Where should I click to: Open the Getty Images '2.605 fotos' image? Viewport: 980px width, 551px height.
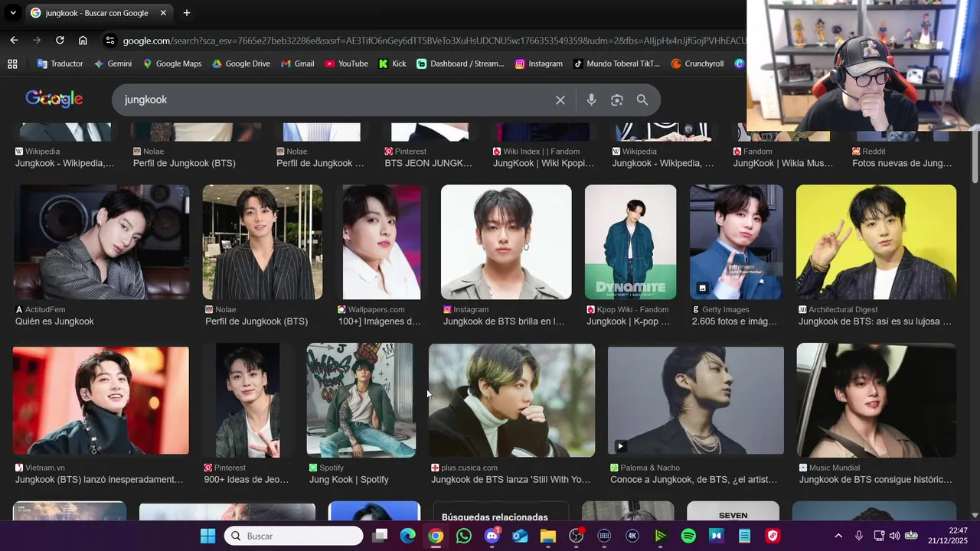click(x=736, y=242)
